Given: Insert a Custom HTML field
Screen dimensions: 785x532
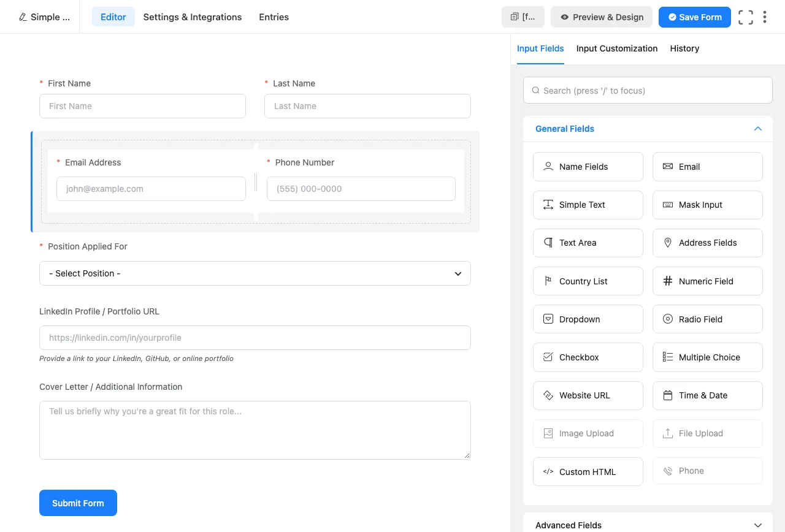Looking at the screenshot, I should click(588, 472).
